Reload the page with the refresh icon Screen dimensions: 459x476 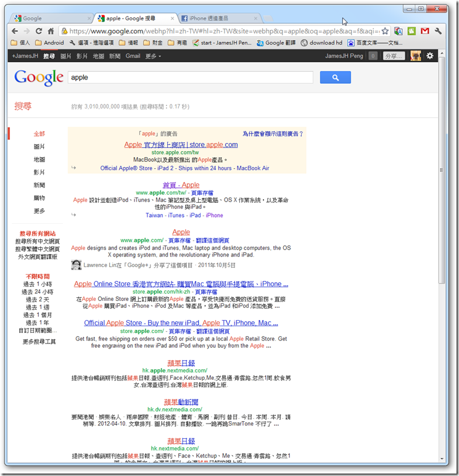point(39,31)
